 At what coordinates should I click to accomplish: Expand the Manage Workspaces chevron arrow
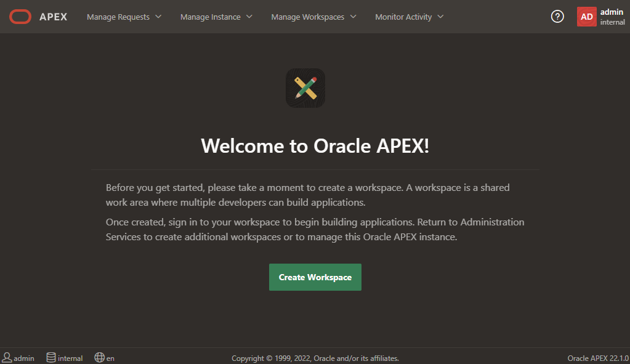click(x=353, y=17)
